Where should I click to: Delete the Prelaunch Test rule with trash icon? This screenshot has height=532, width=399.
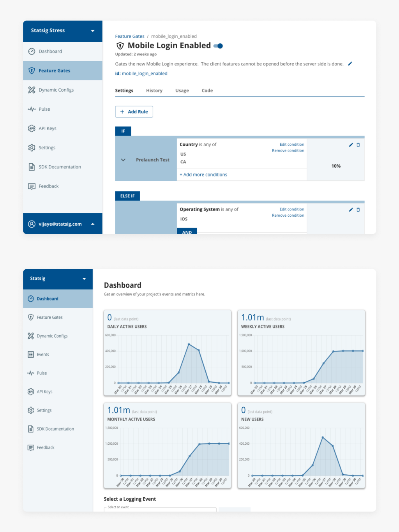[x=358, y=145]
